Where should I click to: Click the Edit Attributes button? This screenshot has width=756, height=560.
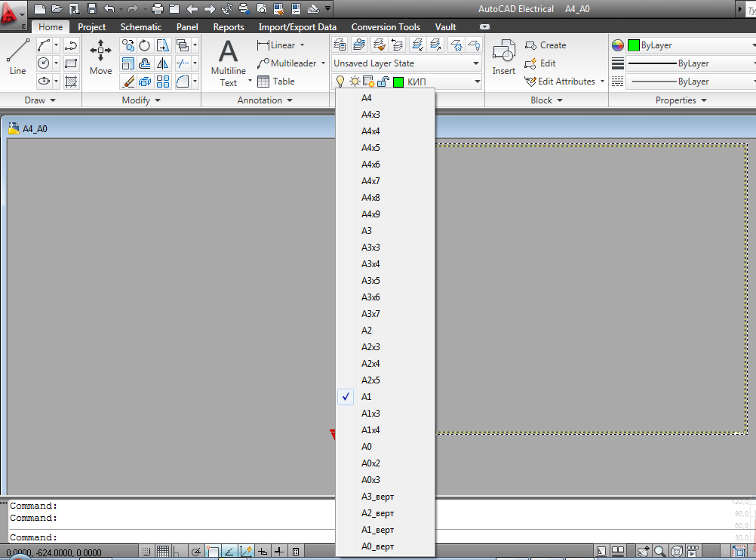click(560, 82)
